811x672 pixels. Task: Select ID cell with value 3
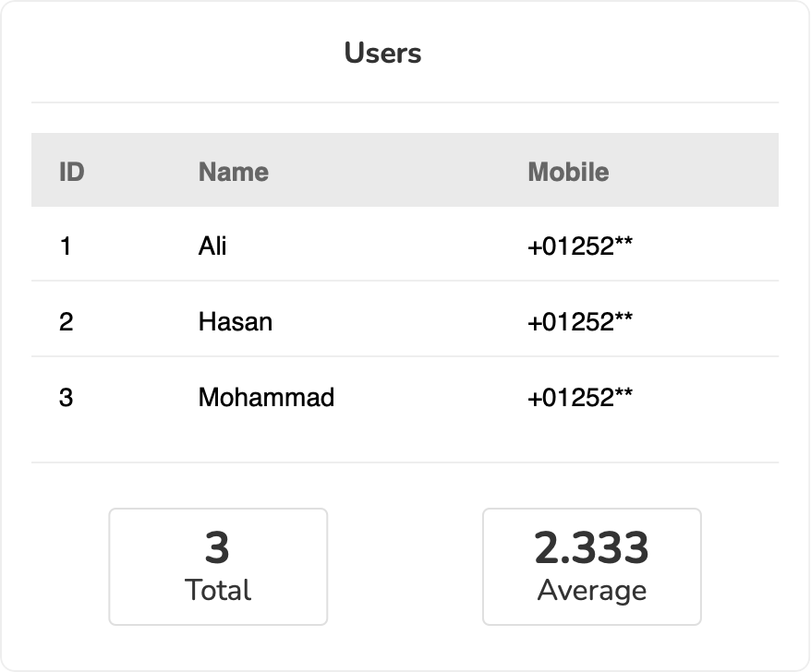[x=66, y=397]
